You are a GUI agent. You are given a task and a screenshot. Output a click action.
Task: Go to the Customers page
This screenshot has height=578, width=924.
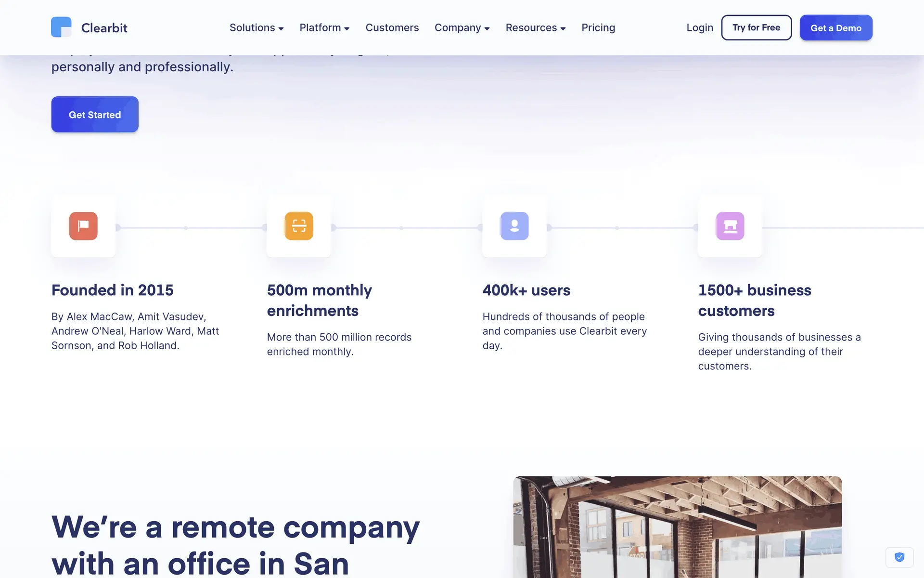[392, 28]
